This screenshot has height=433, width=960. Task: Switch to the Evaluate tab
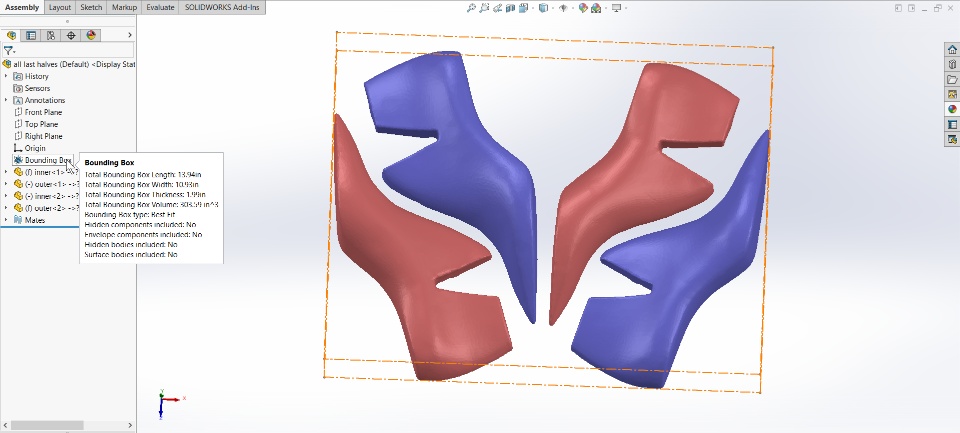160,7
